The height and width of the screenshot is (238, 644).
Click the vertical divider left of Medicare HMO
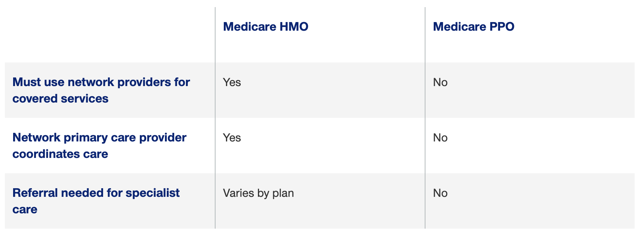click(x=215, y=118)
